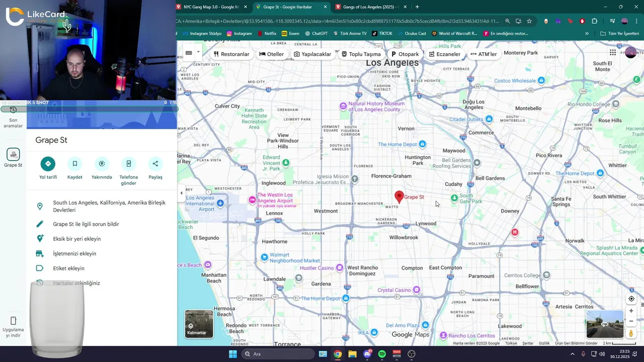Screen dimensions: 644x362
Task: Click the Uygulamayı indir phone icon
Action: coord(13,321)
